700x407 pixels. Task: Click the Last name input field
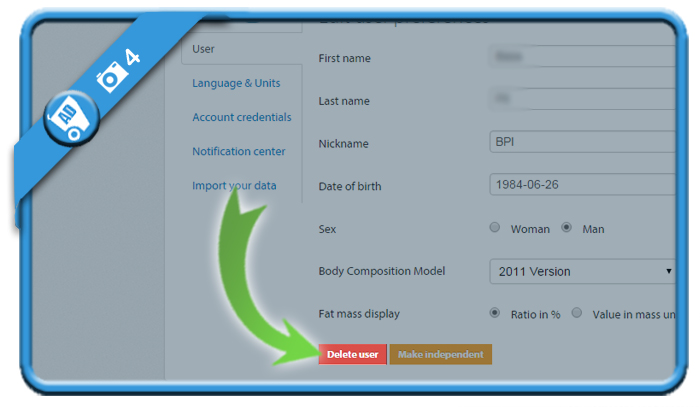tap(582, 99)
